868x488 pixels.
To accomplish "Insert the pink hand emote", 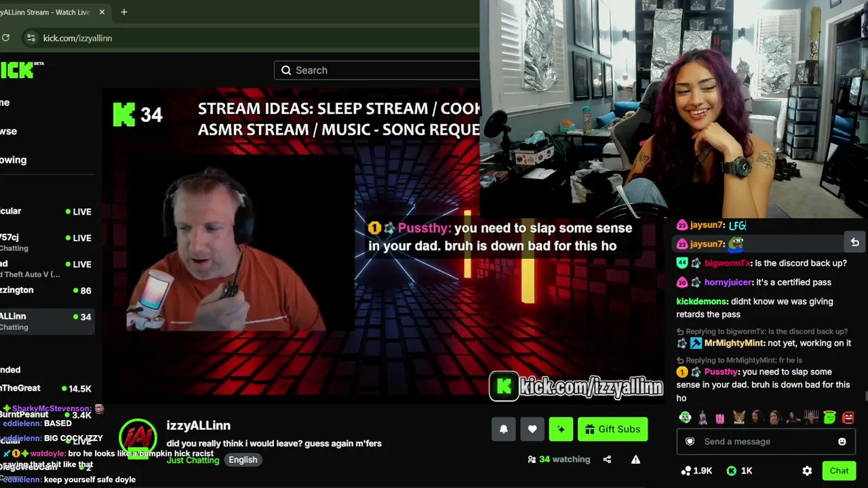I will 720,418.
